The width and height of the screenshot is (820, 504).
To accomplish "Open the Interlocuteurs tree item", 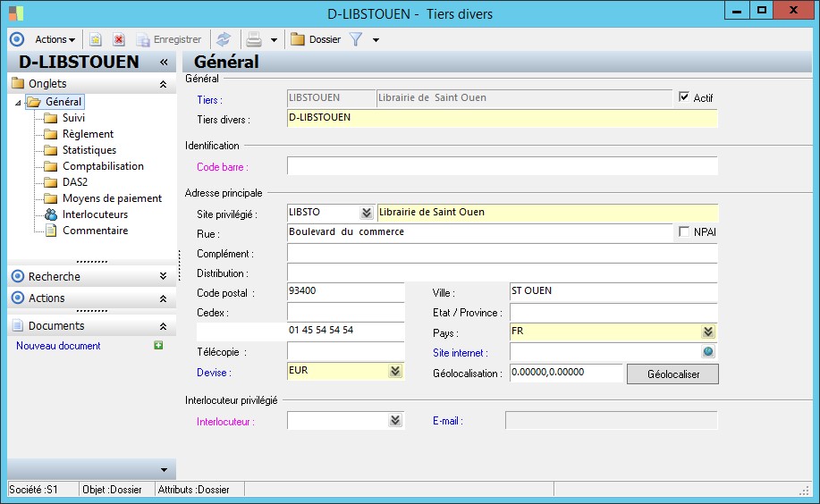I will point(95,214).
